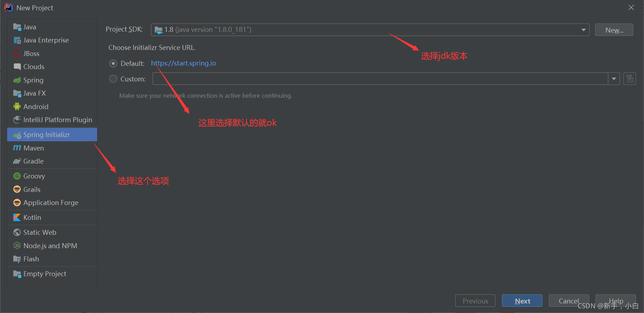Click inside the Custom URL input field

[x=380, y=79]
